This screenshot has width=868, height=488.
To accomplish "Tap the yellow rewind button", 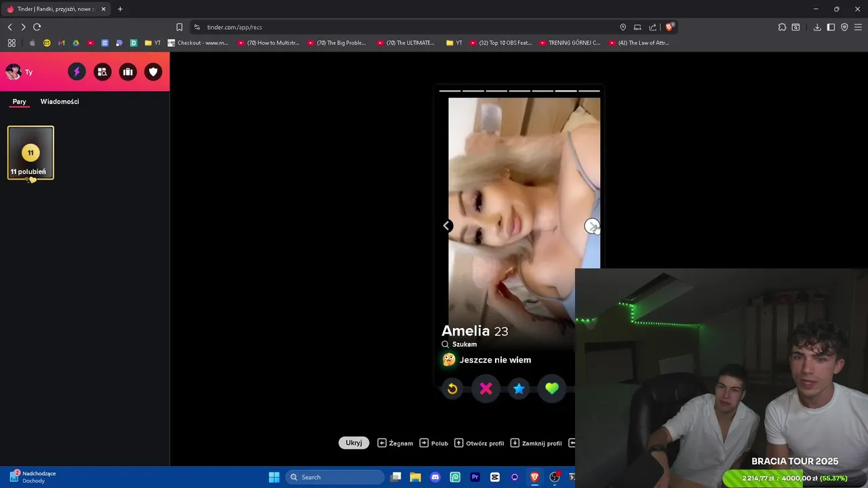I will tap(452, 388).
